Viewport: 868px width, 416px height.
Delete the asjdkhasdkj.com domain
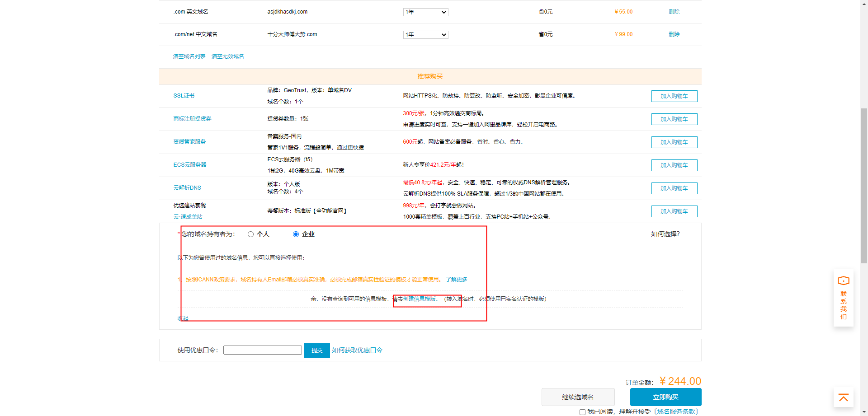click(674, 12)
